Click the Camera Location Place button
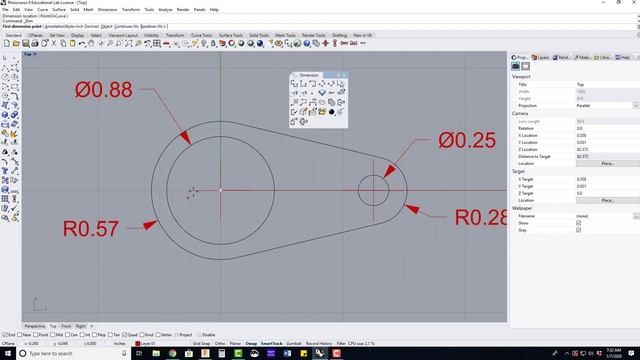Screen dimensions: 640x360 point(607,164)
